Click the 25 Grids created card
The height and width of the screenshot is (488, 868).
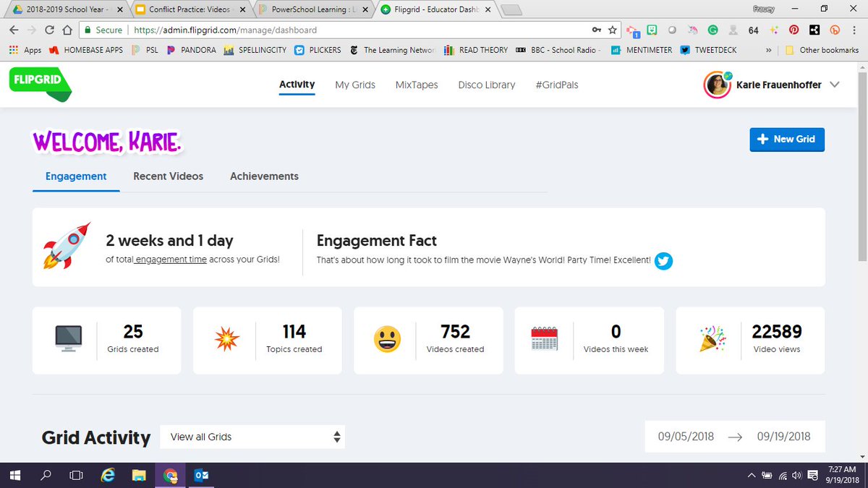(106, 341)
